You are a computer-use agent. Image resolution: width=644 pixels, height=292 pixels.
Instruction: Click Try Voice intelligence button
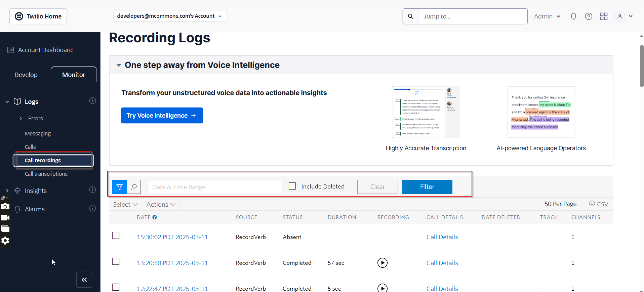(162, 116)
